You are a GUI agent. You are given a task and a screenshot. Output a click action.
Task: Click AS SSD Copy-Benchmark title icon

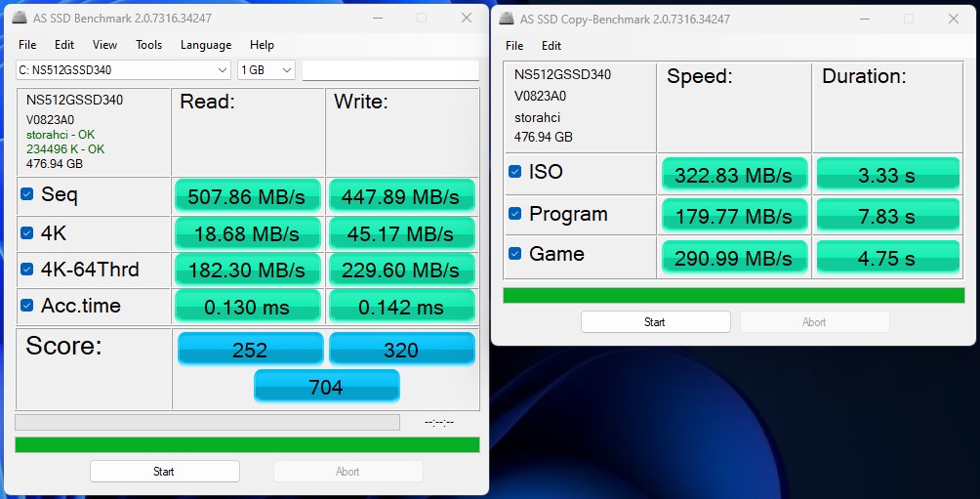507,19
